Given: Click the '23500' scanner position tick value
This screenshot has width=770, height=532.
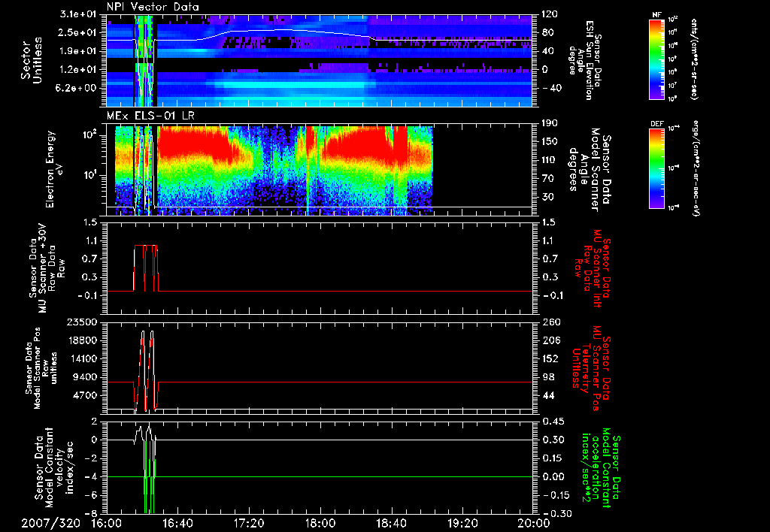Looking at the screenshot, I should coord(83,322).
